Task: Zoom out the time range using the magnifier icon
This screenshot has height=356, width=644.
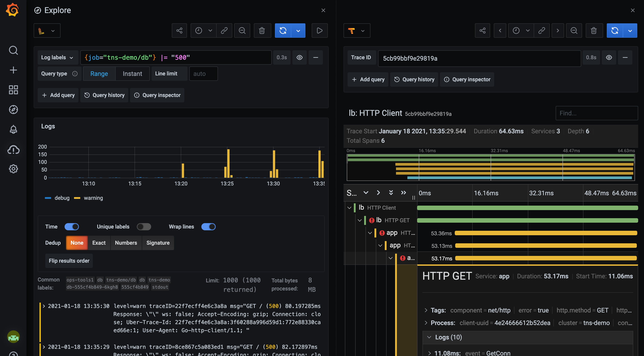Action: pos(242,31)
